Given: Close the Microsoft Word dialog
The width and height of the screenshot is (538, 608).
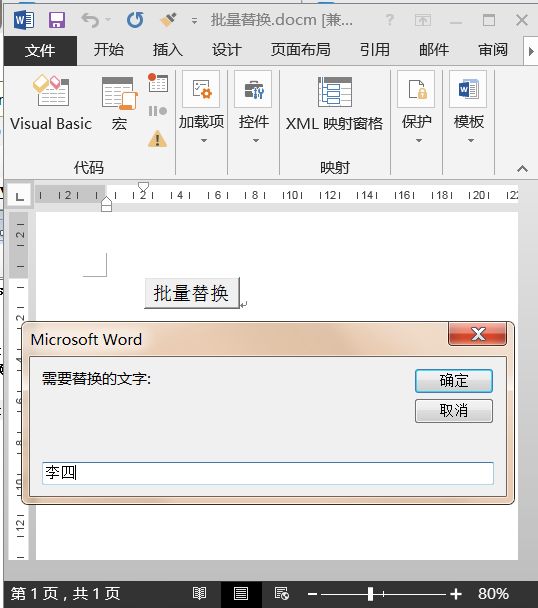Looking at the screenshot, I should [477, 334].
